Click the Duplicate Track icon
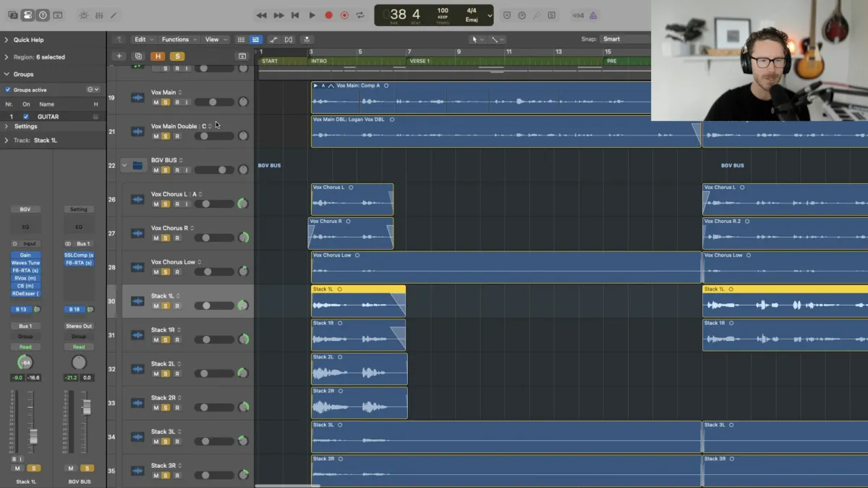The height and width of the screenshot is (488, 868). (138, 56)
